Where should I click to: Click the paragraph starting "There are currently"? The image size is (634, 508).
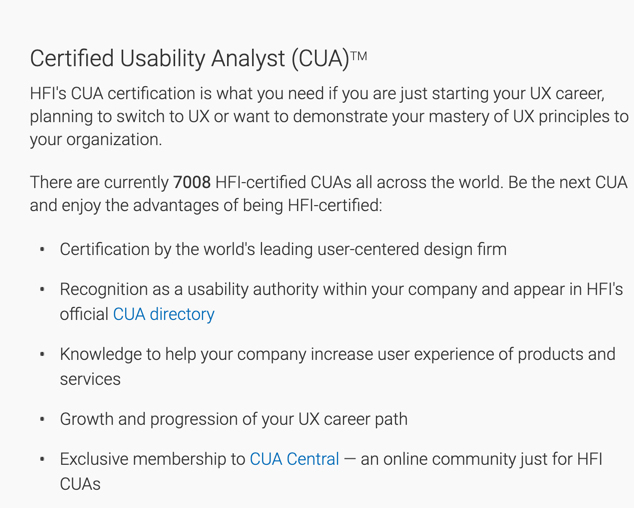tap(328, 194)
